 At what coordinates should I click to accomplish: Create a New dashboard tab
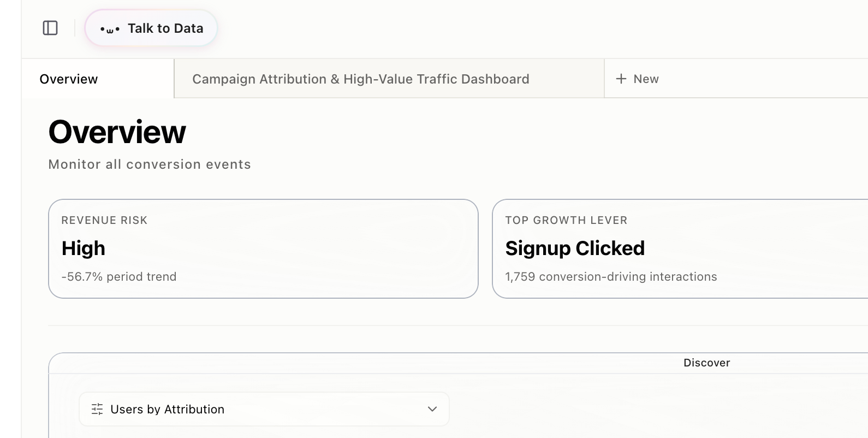coord(646,79)
